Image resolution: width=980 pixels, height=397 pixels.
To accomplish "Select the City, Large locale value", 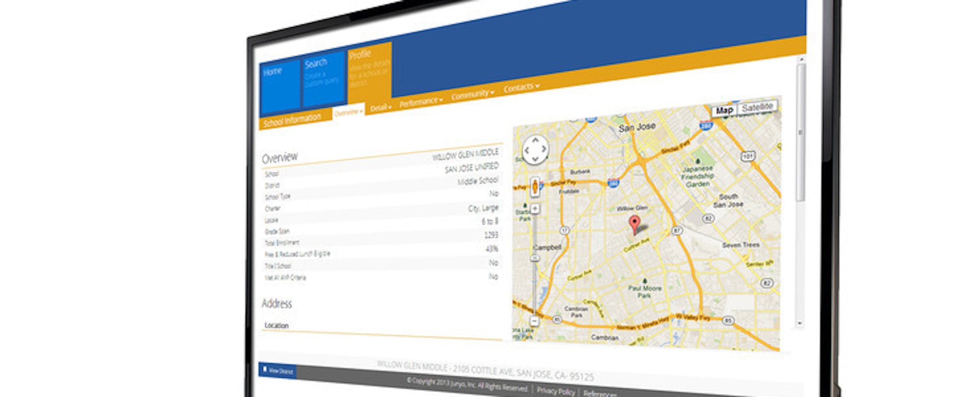I will click(483, 208).
